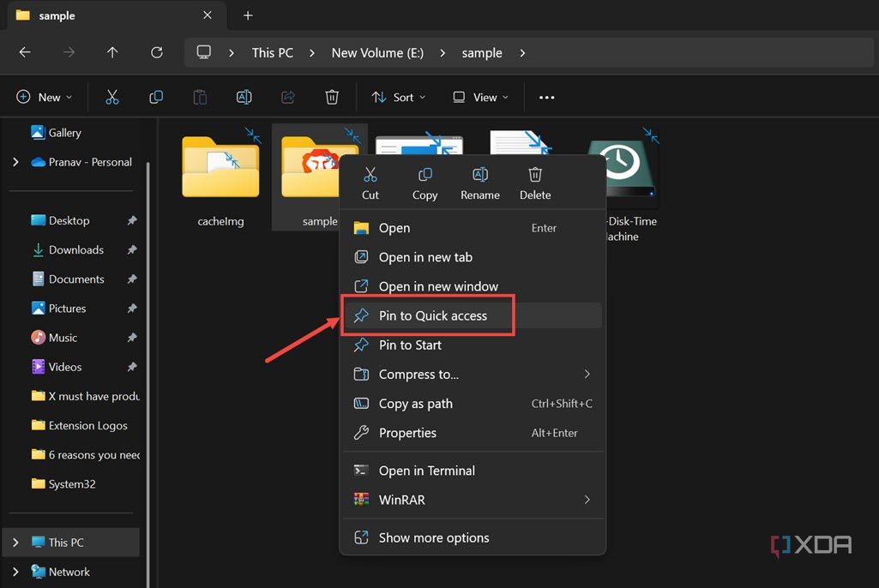Add a new tab with the plus button
The height and width of the screenshot is (588, 879).
[x=248, y=15]
